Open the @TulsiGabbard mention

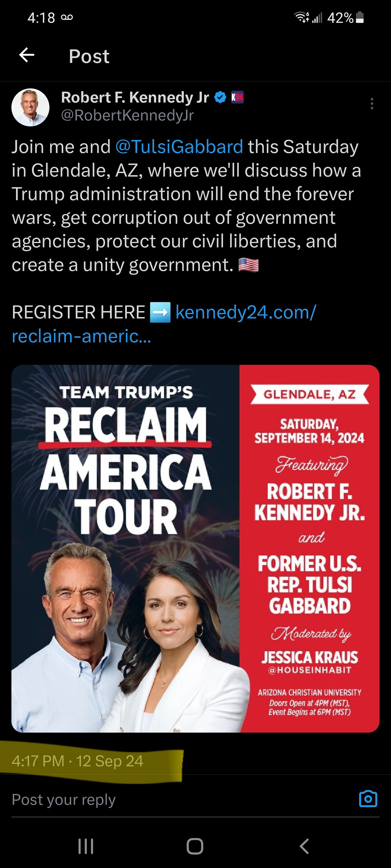[179, 146]
